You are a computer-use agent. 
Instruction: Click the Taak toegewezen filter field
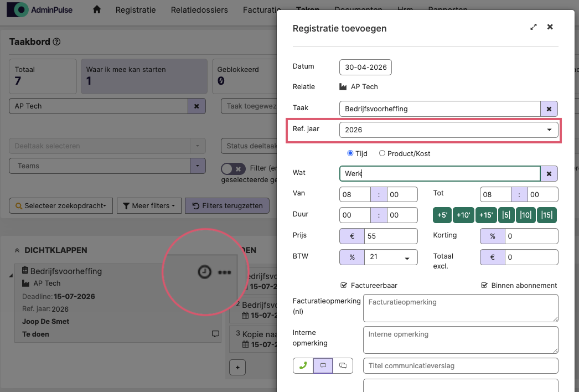(x=249, y=106)
